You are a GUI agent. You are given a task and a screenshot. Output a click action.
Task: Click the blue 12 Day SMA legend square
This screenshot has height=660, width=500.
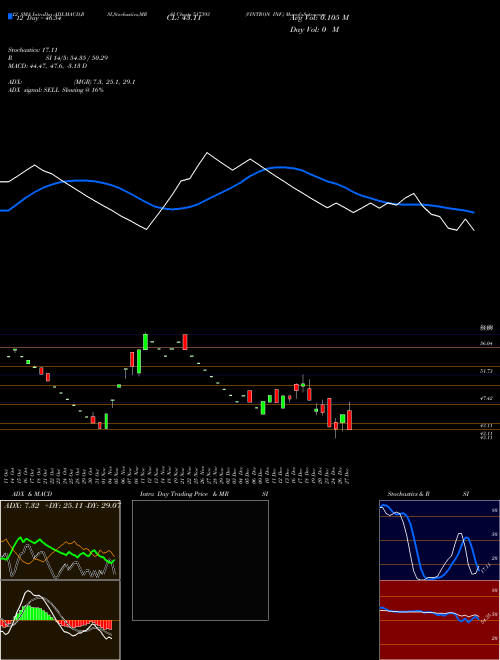[x=10, y=16]
